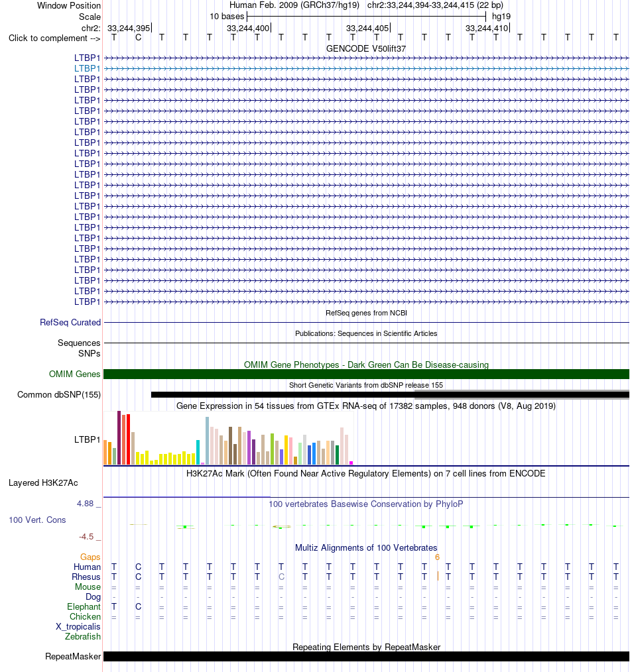Click the H3K27Ac Mark ENCODE track title
This screenshot has width=630, height=672.
pos(366,474)
